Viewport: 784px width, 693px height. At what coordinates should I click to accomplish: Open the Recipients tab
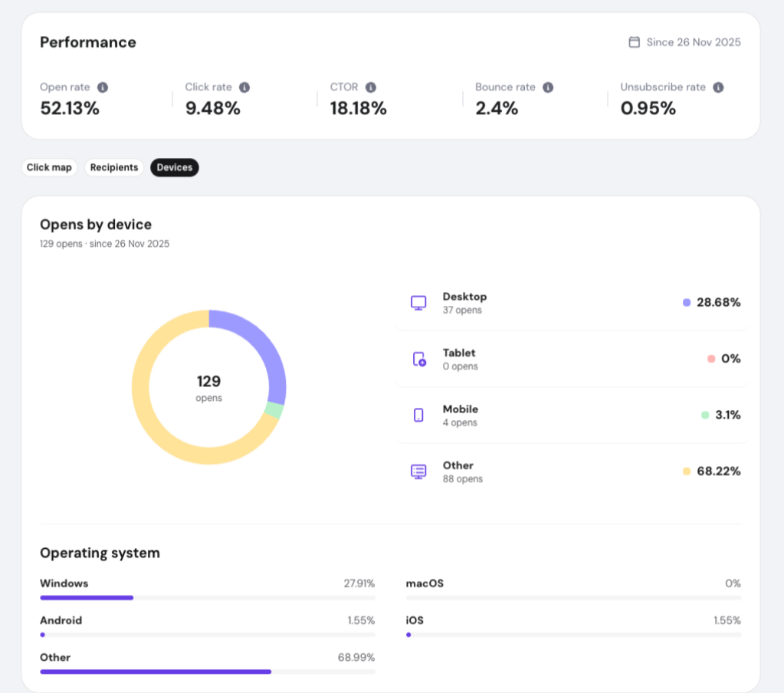coord(114,167)
